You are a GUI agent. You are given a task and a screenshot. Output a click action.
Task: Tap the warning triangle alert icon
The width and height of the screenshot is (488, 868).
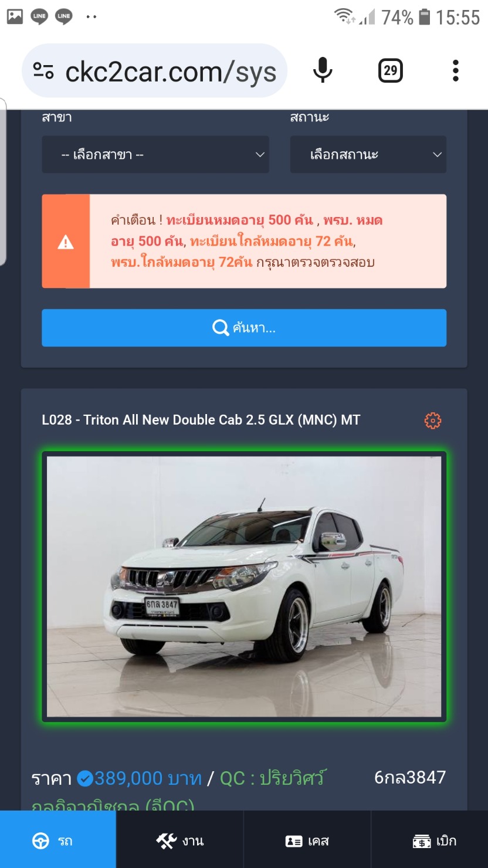tap(66, 242)
